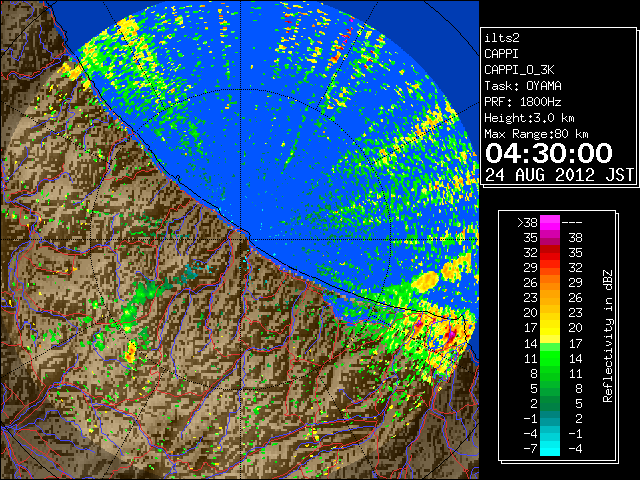640x480 pixels.
Task: Click the 'ilts2' site label
Action: click(502, 38)
